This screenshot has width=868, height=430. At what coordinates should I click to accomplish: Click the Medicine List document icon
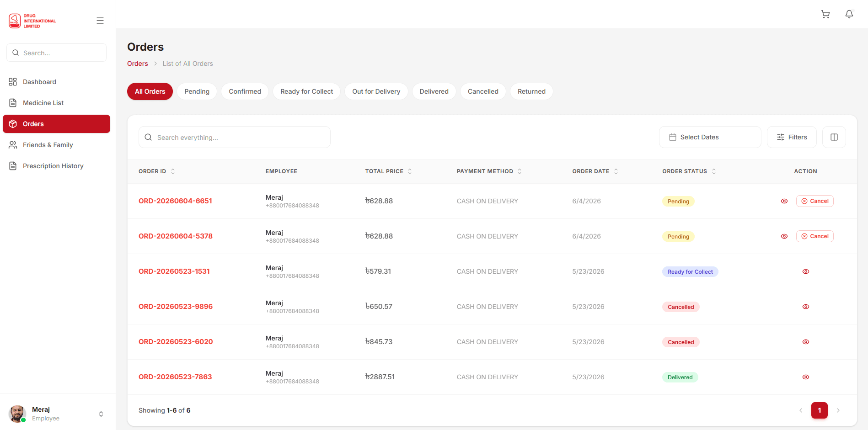point(13,103)
